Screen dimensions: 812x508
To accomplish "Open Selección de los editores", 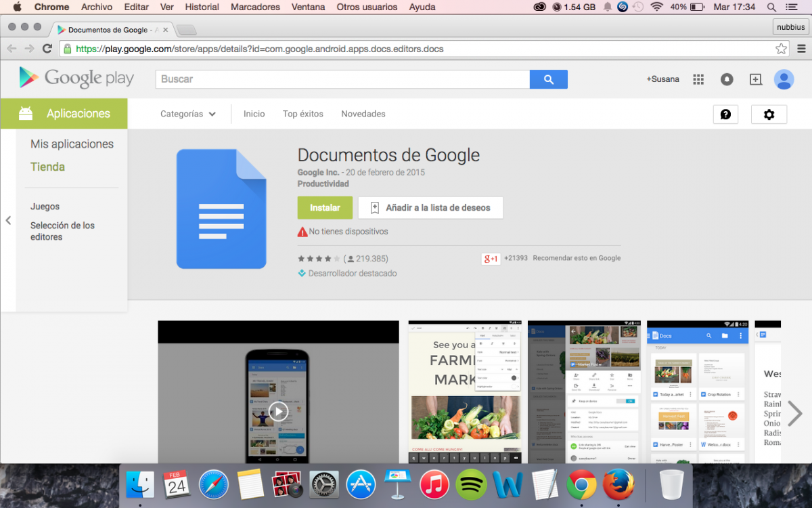I will coord(62,231).
